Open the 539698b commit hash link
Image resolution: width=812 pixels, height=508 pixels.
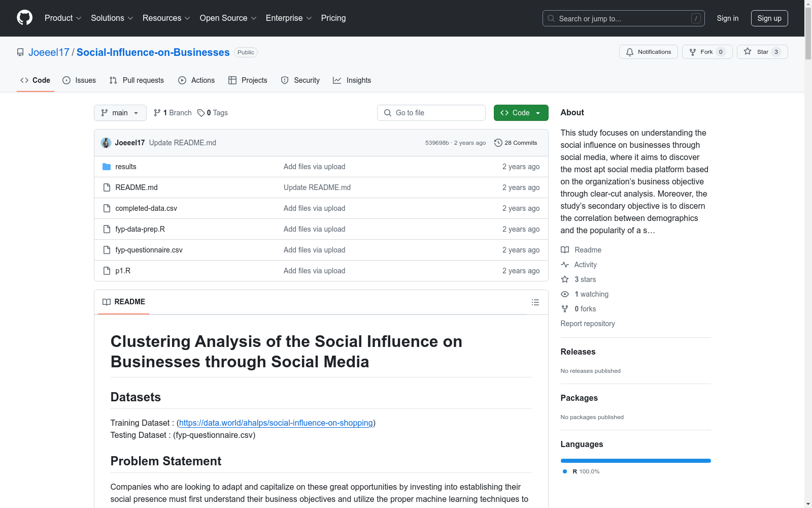click(437, 143)
